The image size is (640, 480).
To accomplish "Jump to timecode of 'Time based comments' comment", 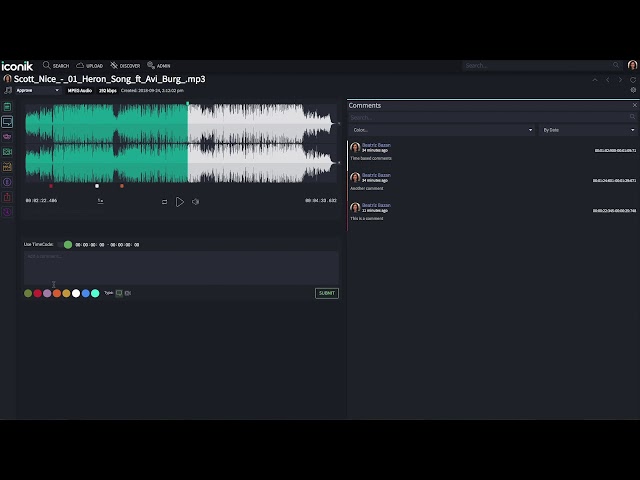I will click(x=615, y=151).
